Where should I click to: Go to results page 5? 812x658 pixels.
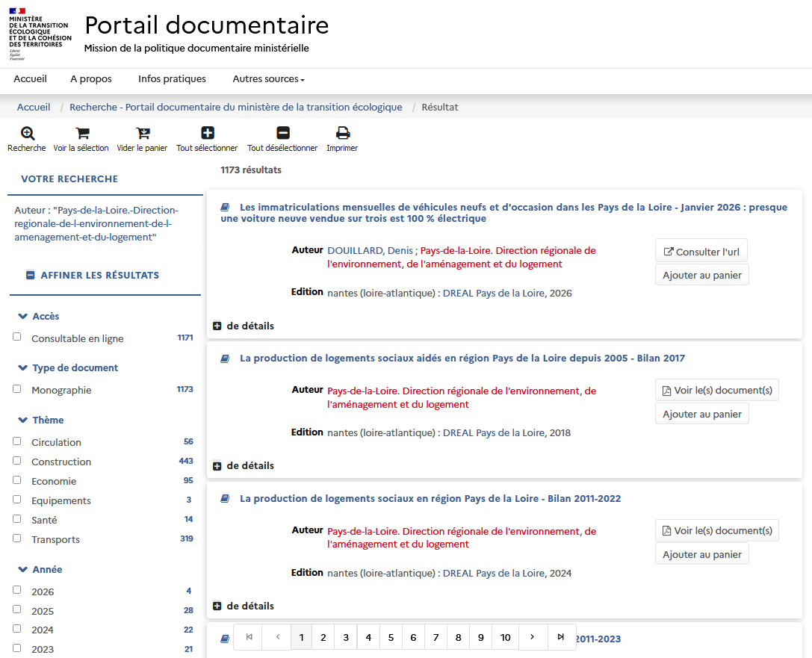point(391,637)
